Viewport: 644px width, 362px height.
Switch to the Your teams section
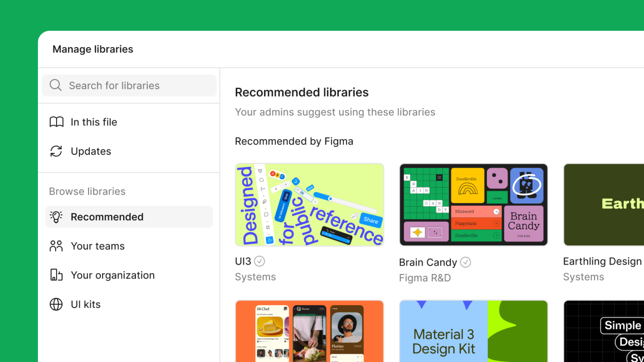point(98,246)
